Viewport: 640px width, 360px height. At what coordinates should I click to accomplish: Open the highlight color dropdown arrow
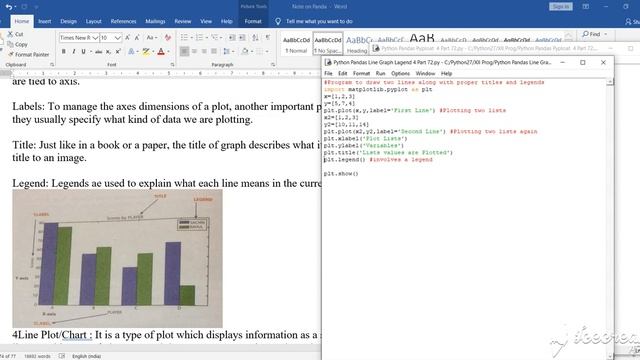point(153,51)
